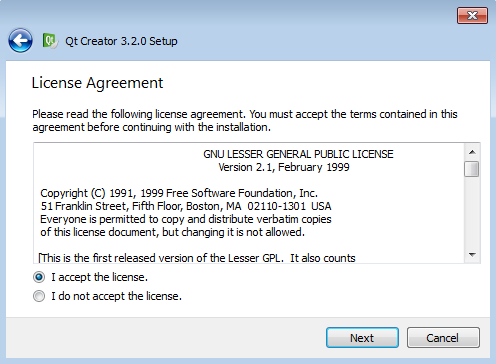The height and width of the screenshot is (364, 496).
Task: Abort installation with the Cancel button
Action: (443, 338)
